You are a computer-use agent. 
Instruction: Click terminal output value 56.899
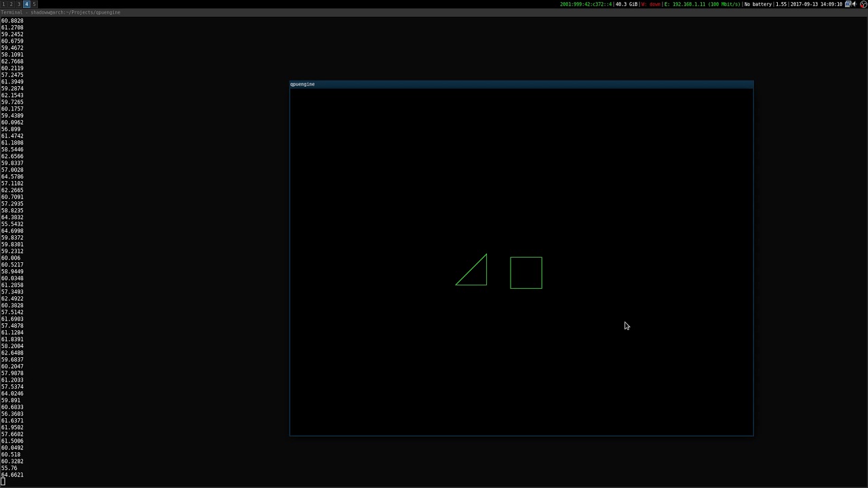click(10, 129)
